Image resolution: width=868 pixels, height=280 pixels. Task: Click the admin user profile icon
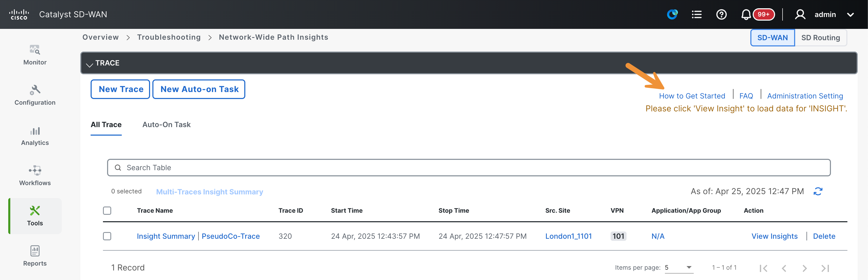[800, 14]
